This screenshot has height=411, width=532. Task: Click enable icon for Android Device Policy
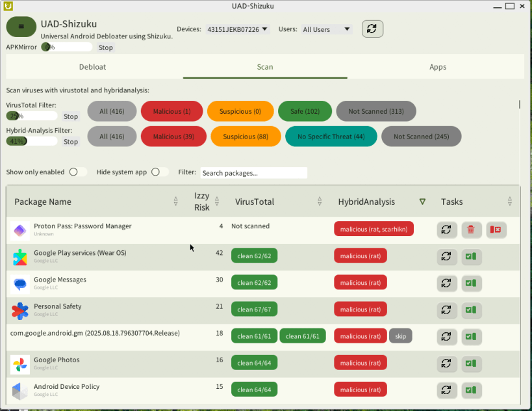tap(472, 390)
